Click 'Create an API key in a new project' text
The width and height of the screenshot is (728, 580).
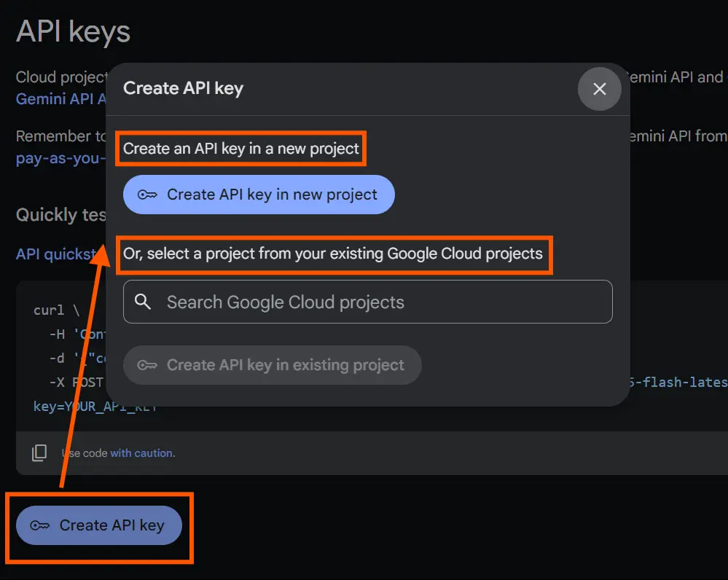[241, 149]
